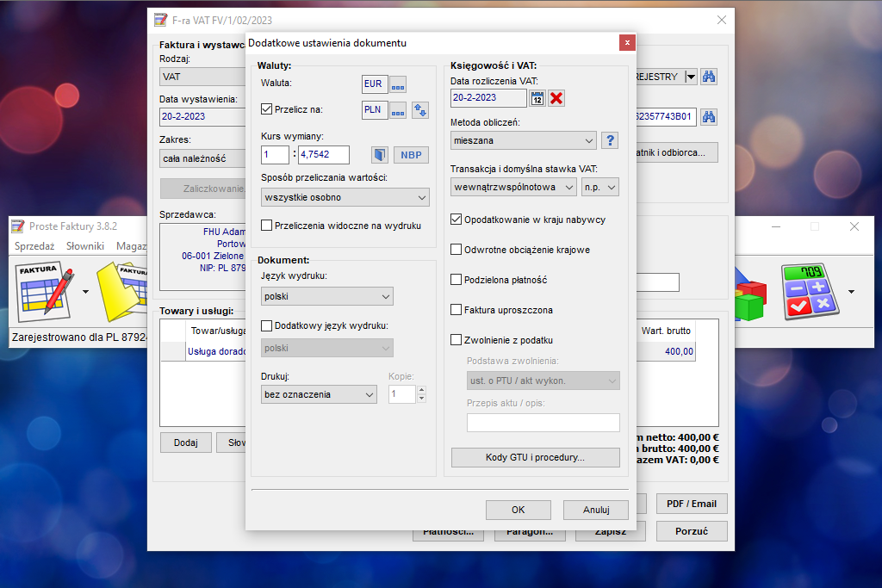Open the Drukuj bez oznaczenia dropdown
Viewport: 882px width, 588px height.
pos(319,394)
